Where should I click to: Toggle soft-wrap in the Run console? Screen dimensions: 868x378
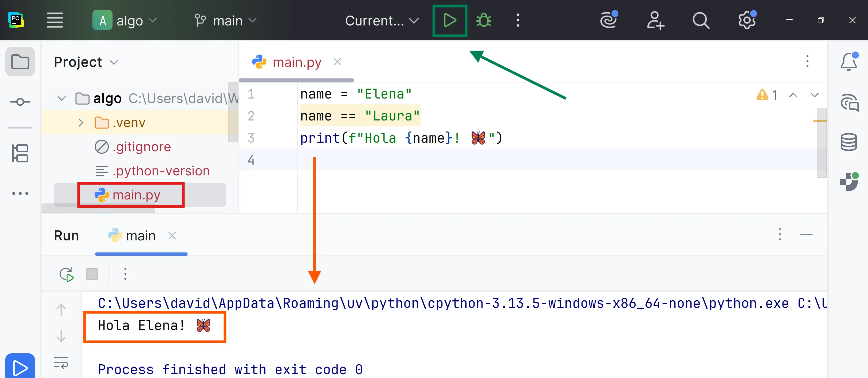(61, 363)
